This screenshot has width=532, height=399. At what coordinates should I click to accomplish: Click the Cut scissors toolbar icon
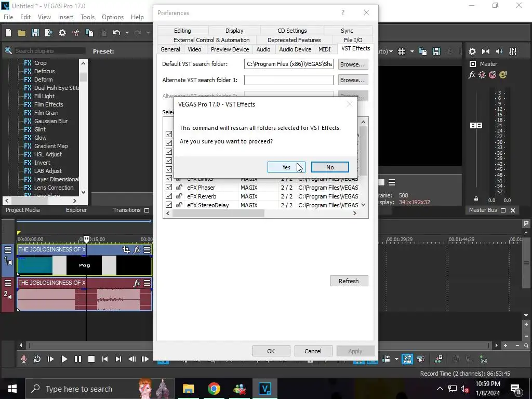(x=76, y=33)
